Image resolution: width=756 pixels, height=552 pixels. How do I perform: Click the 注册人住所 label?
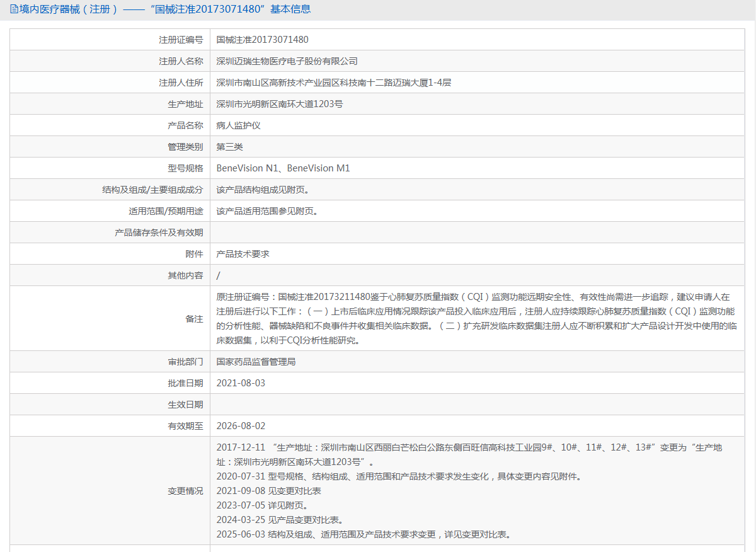point(181,83)
